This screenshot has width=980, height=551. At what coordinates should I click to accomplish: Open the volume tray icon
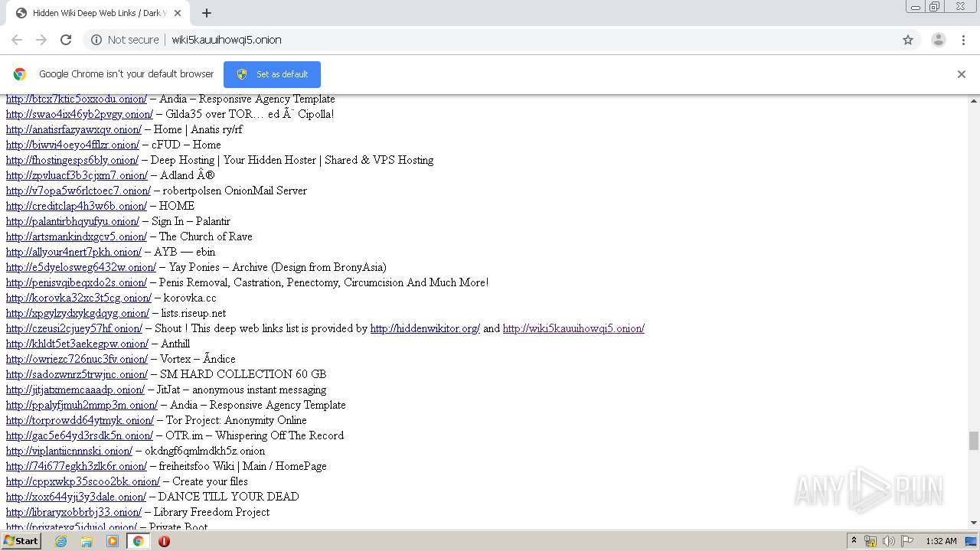click(888, 541)
